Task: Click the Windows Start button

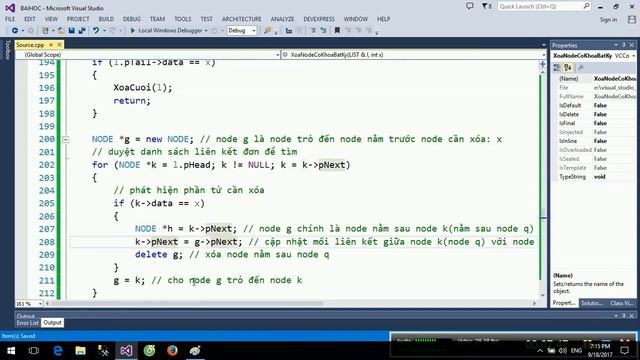Action: (11, 351)
